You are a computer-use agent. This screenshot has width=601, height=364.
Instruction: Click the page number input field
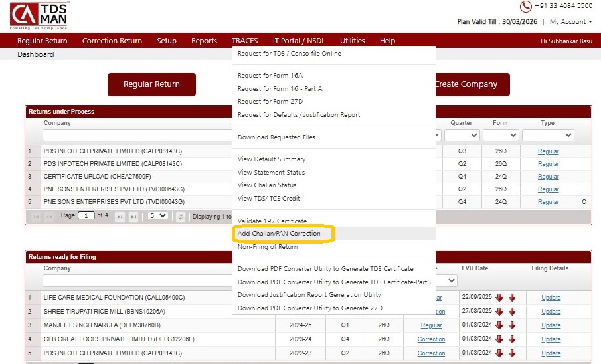[86, 216]
